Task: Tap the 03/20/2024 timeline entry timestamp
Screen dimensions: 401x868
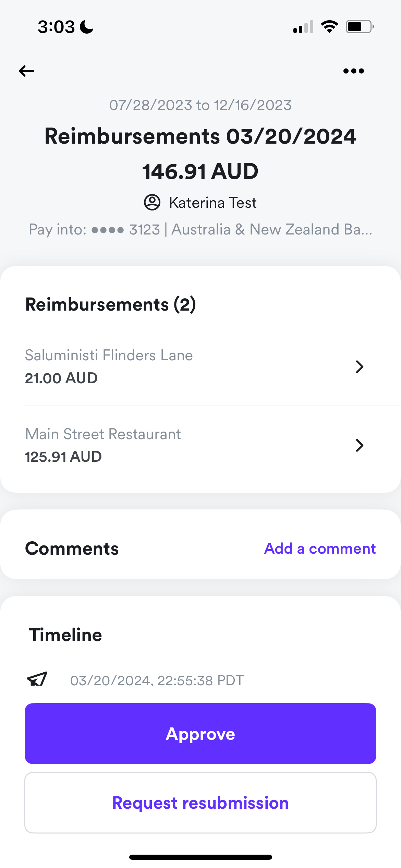Action: click(157, 680)
